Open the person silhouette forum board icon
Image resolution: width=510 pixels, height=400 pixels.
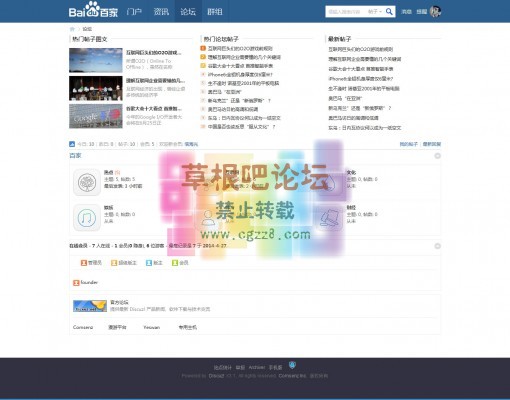208,218
